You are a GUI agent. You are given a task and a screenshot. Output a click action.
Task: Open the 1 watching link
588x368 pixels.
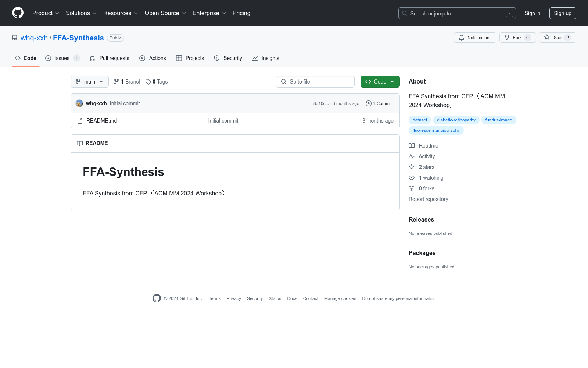pos(426,178)
